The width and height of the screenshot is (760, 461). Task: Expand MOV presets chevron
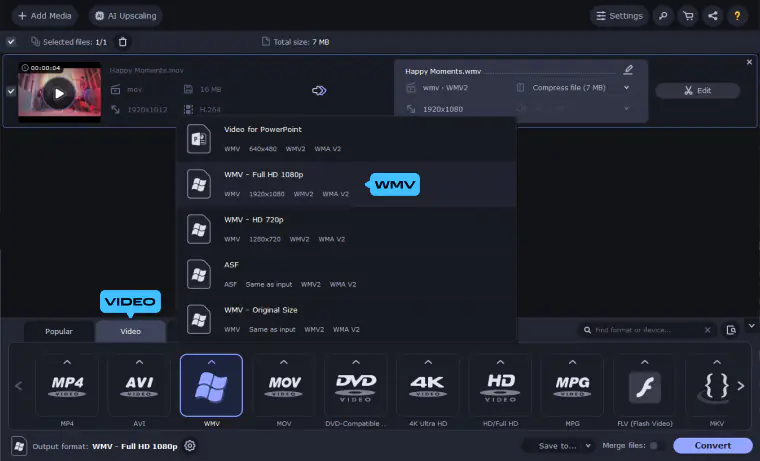click(284, 362)
